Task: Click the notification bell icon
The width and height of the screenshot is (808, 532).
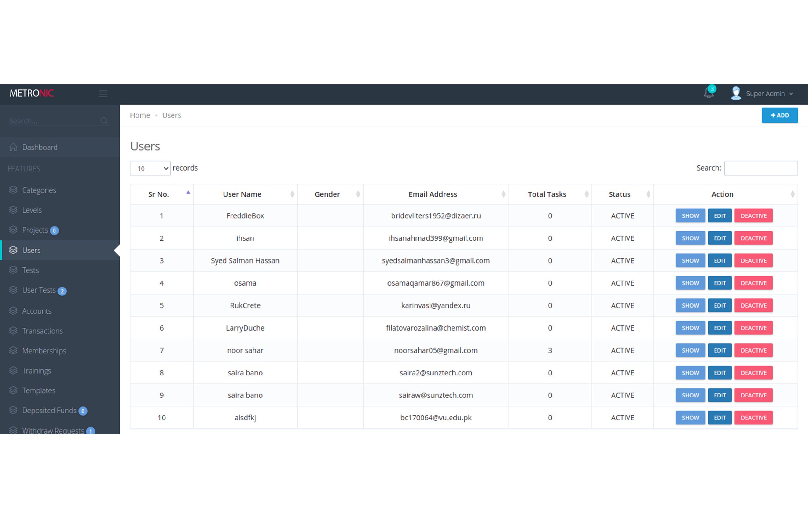Action: coord(709,93)
